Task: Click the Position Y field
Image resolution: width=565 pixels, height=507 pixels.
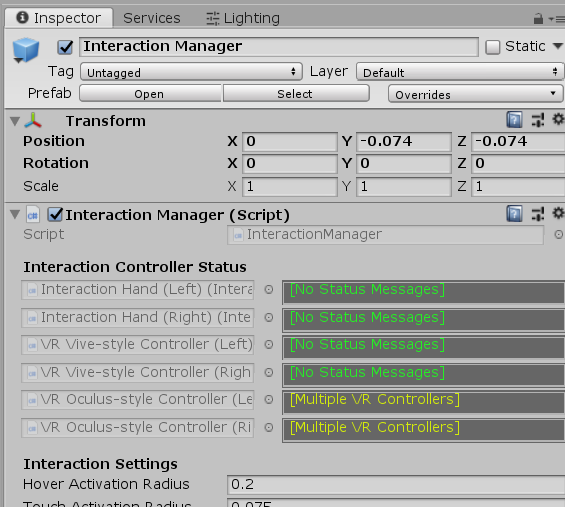Action: pyautogui.click(x=404, y=141)
